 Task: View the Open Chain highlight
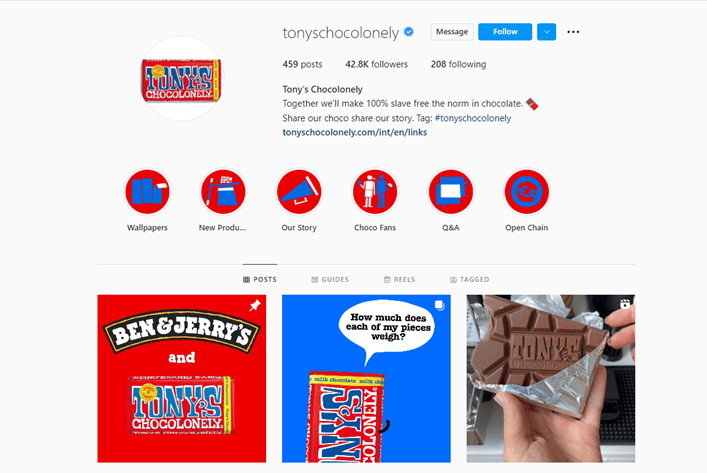pos(527,192)
